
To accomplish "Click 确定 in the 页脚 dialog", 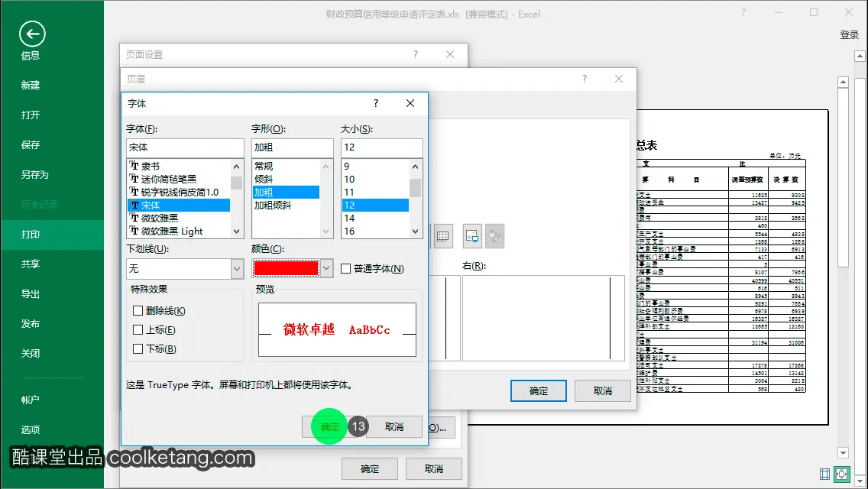I will click(539, 391).
